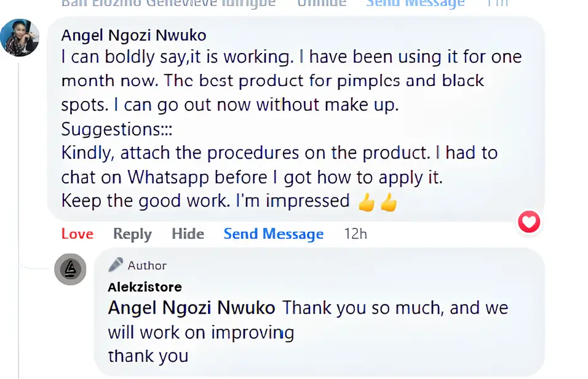Click Angel Ngozi Nwuko mention in Alekzistore's reply
The image size is (588, 379).
(x=192, y=308)
